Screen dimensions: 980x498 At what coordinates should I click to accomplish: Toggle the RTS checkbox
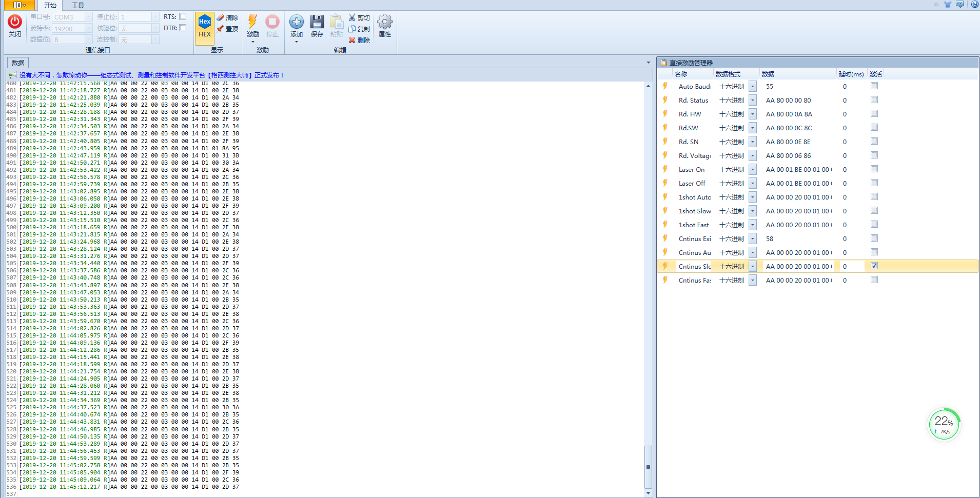point(183,16)
